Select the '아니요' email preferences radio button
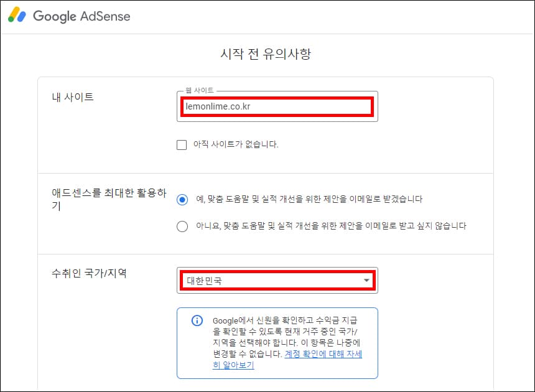Image resolution: width=535 pixels, height=392 pixels. (x=181, y=226)
